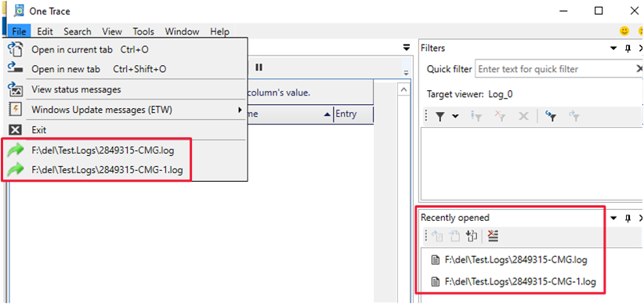Click the Quick filter text field
Image resolution: width=644 pixels, height=304 pixels.
(556, 69)
